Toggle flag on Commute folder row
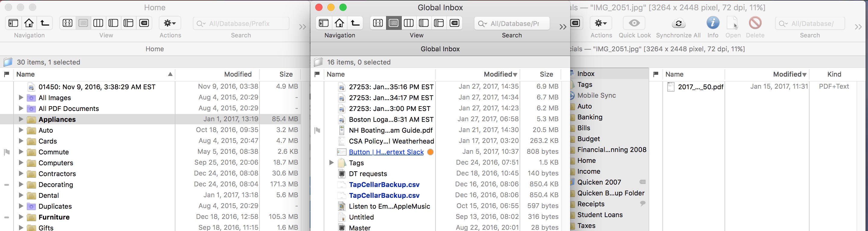The width and height of the screenshot is (868, 231). (7, 152)
